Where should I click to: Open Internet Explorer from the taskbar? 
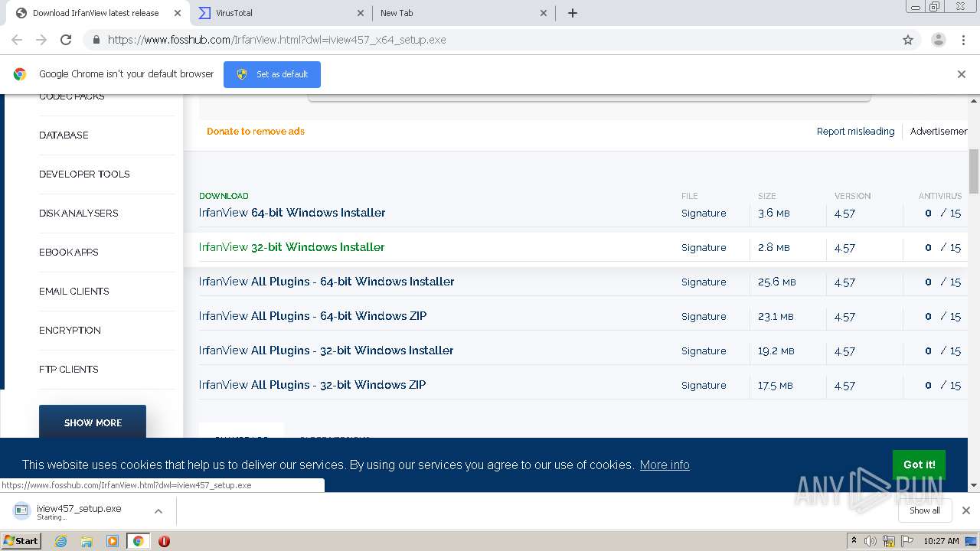tap(61, 541)
